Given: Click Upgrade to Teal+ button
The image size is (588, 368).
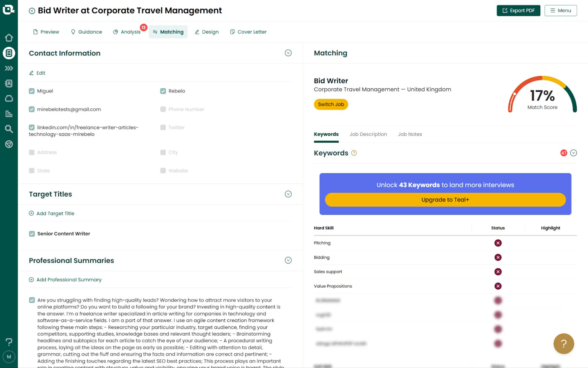Looking at the screenshot, I should (x=445, y=200).
